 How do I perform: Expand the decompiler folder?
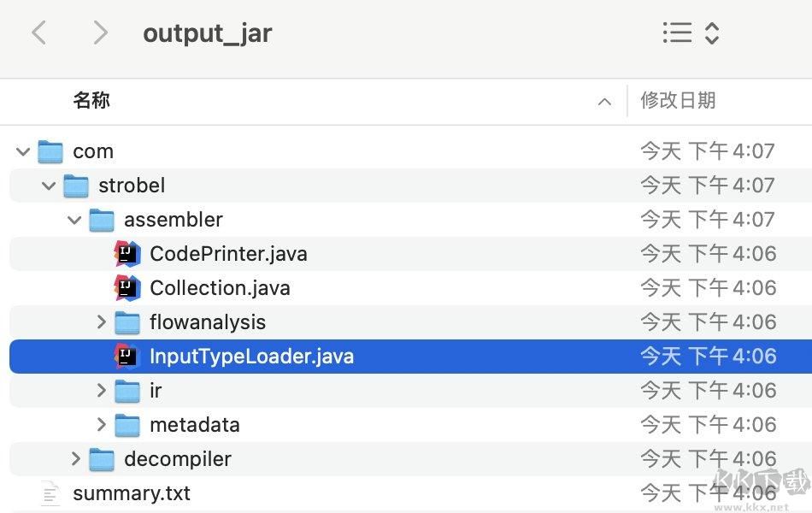click(75, 458)
